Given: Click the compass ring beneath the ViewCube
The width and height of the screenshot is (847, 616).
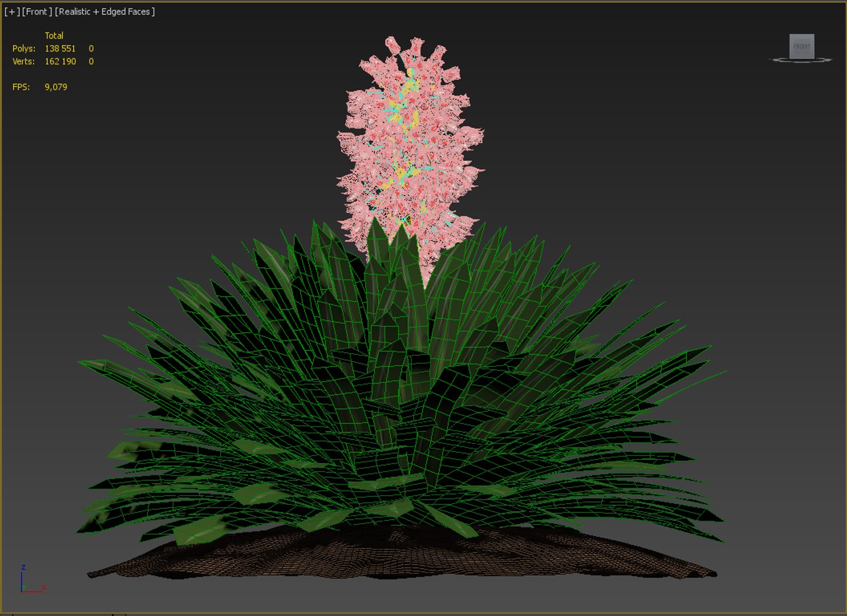Looking at the screenshot, I should pyautogui.click(x=801, y=60).
